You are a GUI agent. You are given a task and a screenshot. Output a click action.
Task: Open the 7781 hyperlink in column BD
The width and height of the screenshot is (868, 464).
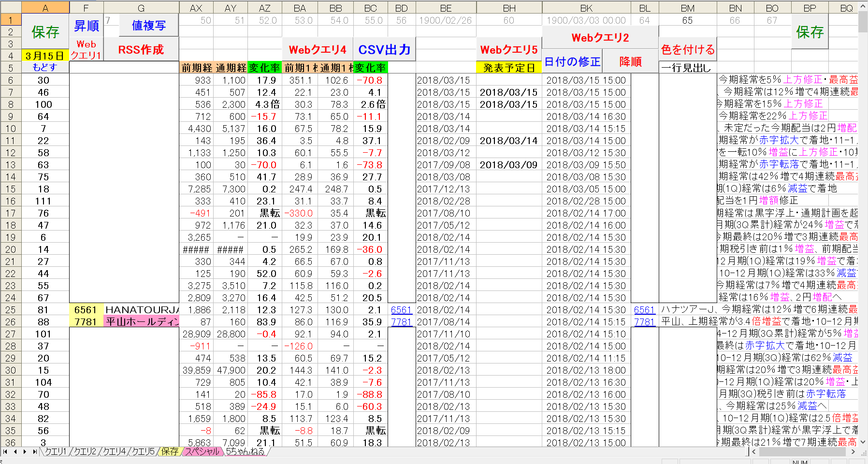coord(401,322)
